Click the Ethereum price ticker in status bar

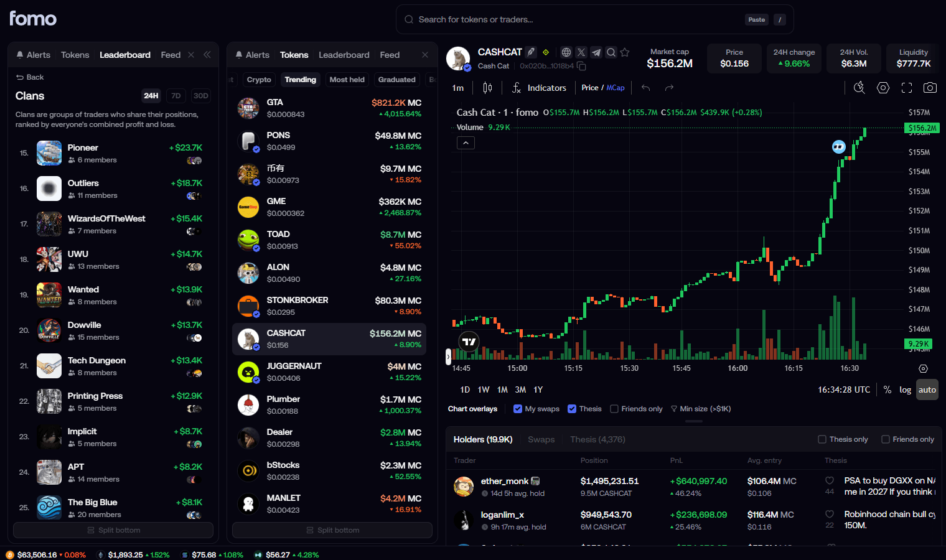[x=133, y=554]
